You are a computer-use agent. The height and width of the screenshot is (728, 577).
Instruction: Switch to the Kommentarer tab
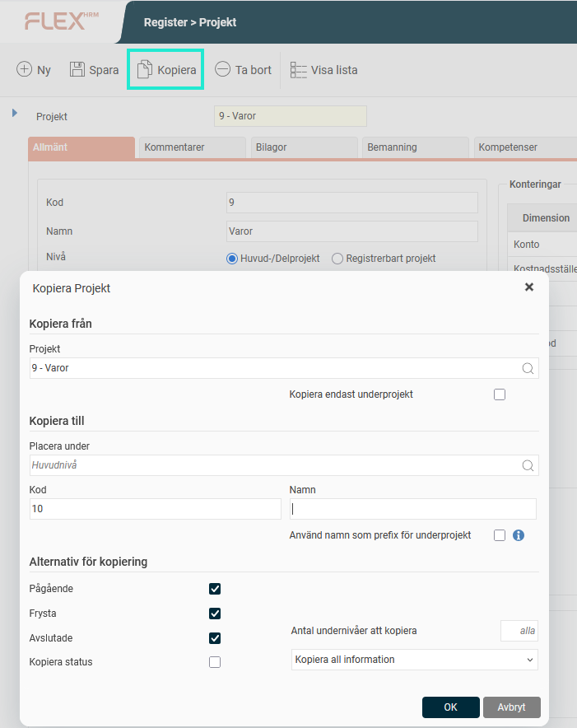192,147
